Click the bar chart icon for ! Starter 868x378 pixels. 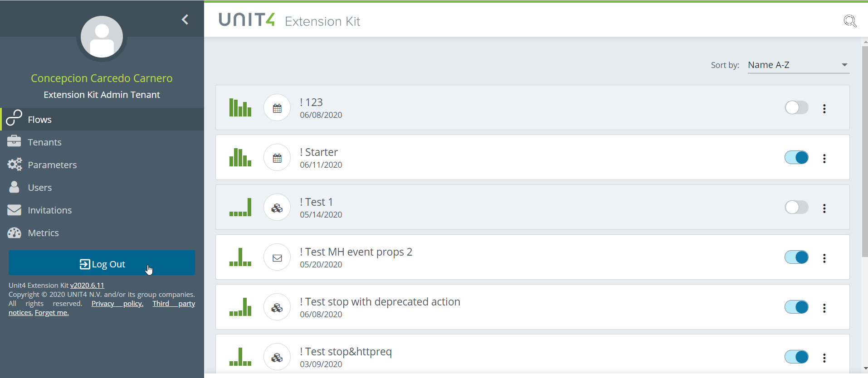(240, 157)
